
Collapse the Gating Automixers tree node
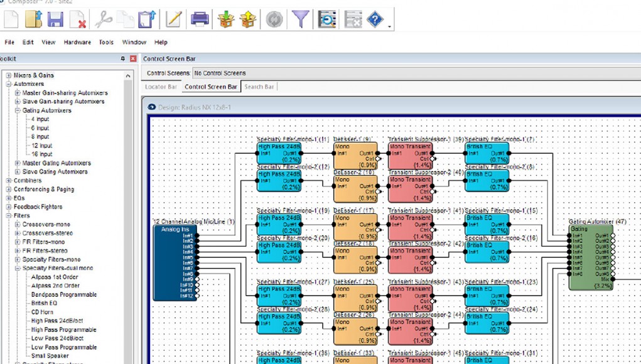coord(18,110)
